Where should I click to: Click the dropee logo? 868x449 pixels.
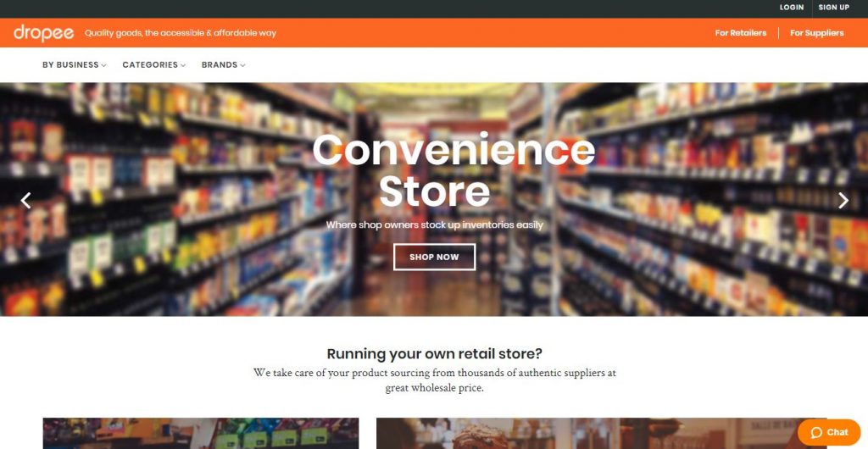44,33
